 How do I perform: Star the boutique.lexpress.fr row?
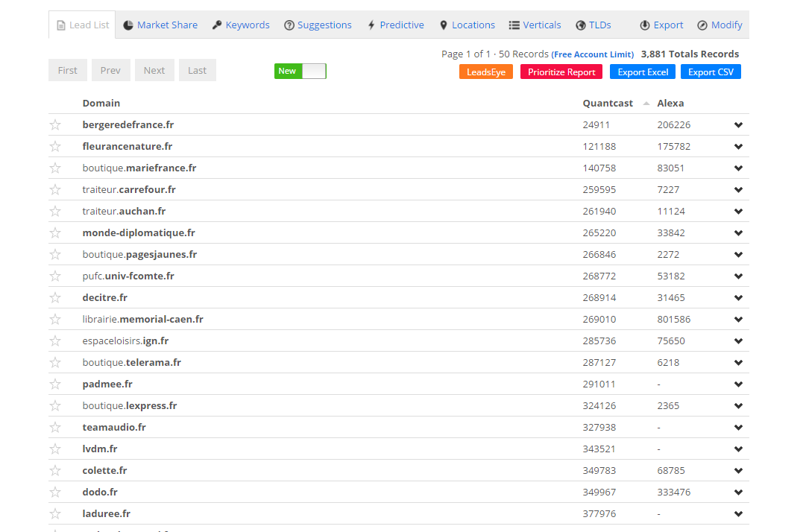pos(55,405)
